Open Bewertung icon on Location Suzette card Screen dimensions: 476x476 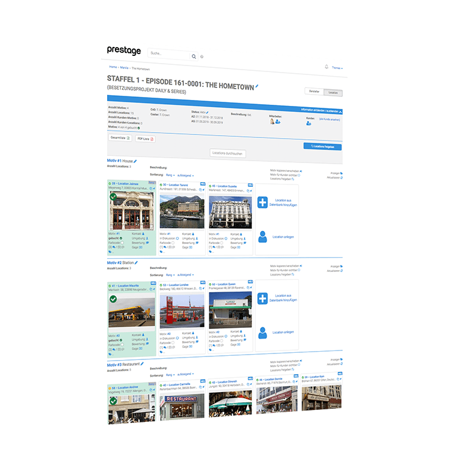coord(245,243)
